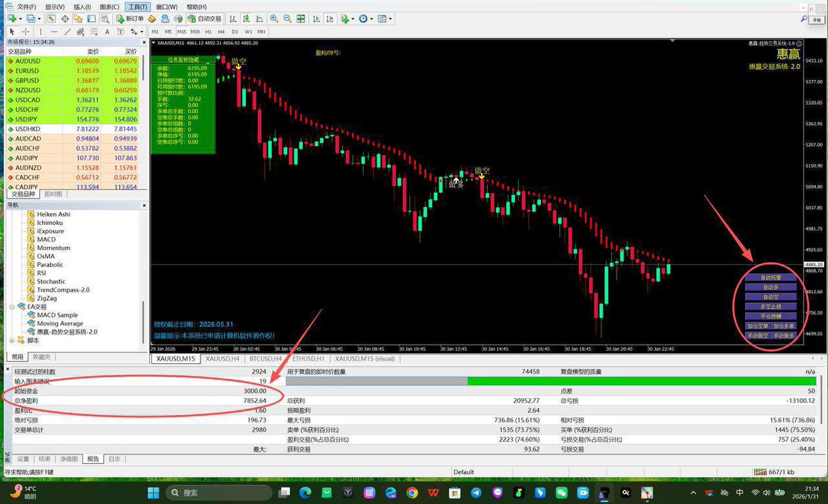This screenshot has width=828, height=504.
Task: Open the 收藏夹 Navigator tab
Action: click(x=41, y=356)
